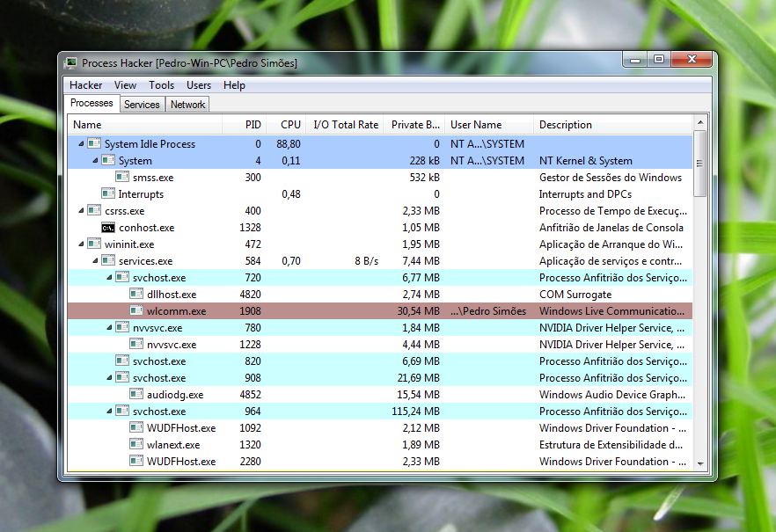
Task: Collapse svchost.exe PID 908 node
Action: coord(109,378)
